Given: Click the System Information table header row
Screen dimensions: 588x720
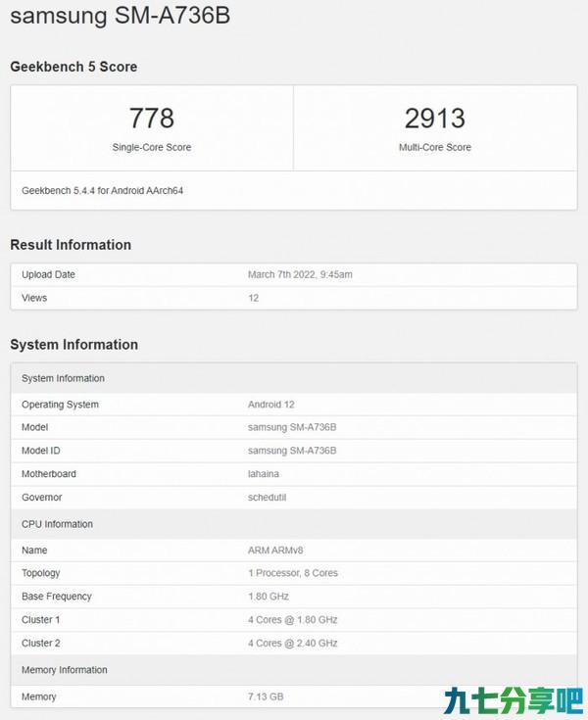Looking at the screenshot, I should [x=294, y=378].
